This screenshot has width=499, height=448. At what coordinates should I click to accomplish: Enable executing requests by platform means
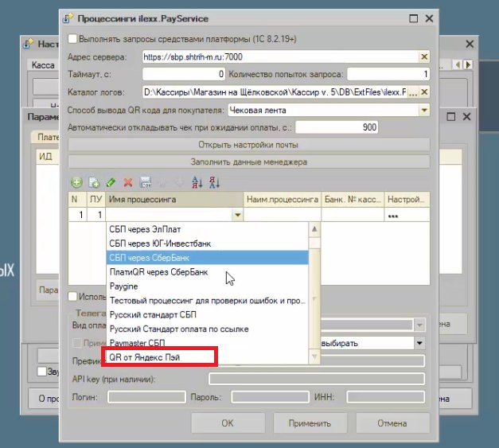72,39
